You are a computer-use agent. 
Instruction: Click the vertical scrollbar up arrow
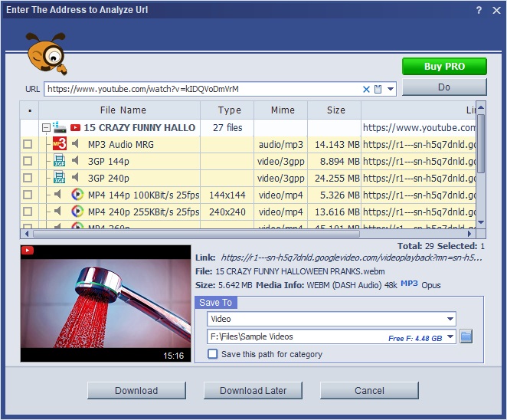[481, 107]
